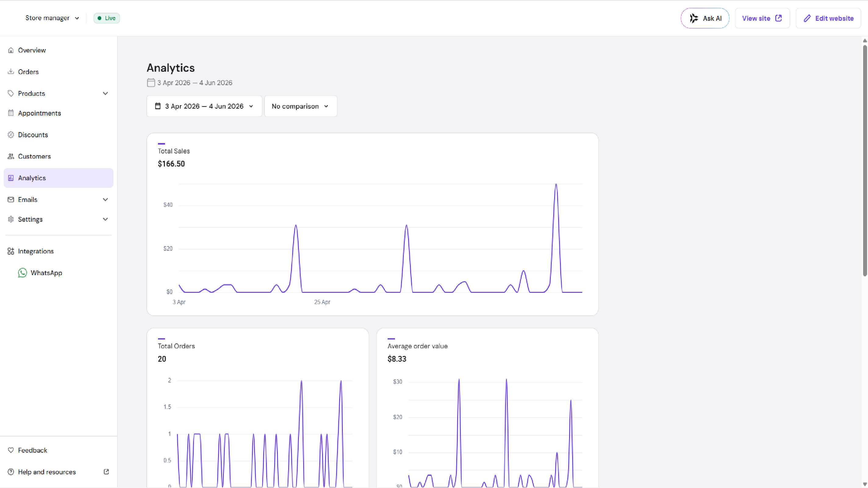Click the WhatsApp logo icon
Image resolution: width=868 pixels, height=488 pixels.
click(x=23, y=273)
